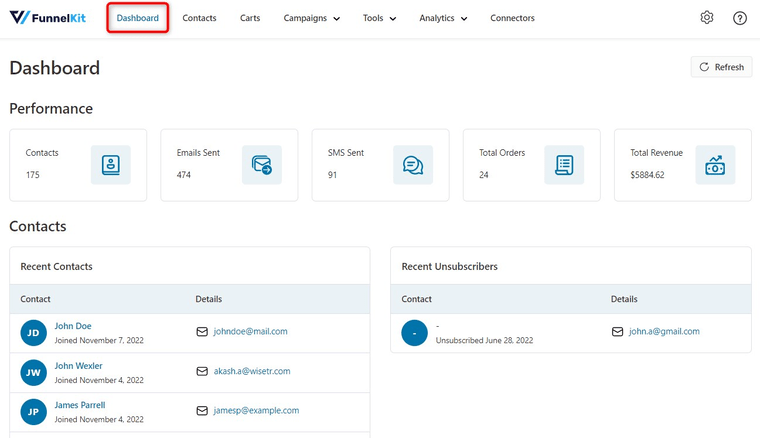Viewport: 760px width, 438px height.
Task: Click the SMS Sent 91 card
Action: coord(380,165)
